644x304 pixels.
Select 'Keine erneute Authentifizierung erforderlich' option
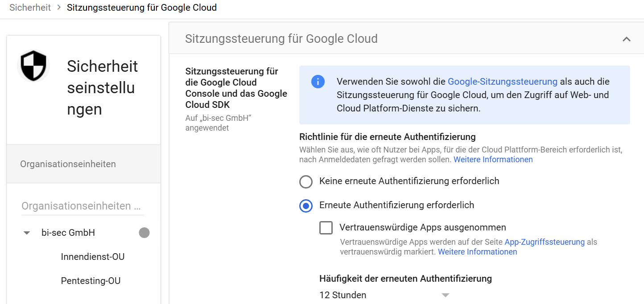pyautogui.click(x=306, y=181)
